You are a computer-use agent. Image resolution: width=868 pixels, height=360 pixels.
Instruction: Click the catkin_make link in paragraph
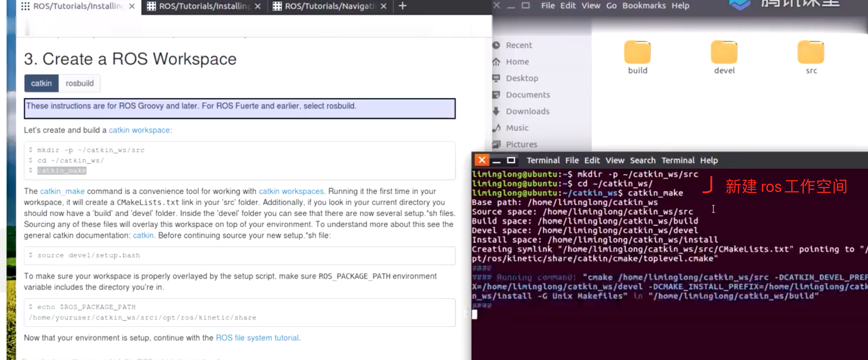[x=62, y=192]
